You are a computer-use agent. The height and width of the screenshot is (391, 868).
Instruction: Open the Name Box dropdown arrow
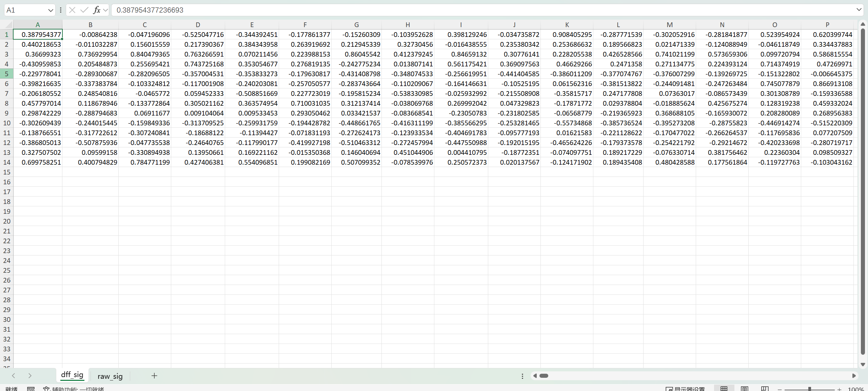[x=51, y=10]
